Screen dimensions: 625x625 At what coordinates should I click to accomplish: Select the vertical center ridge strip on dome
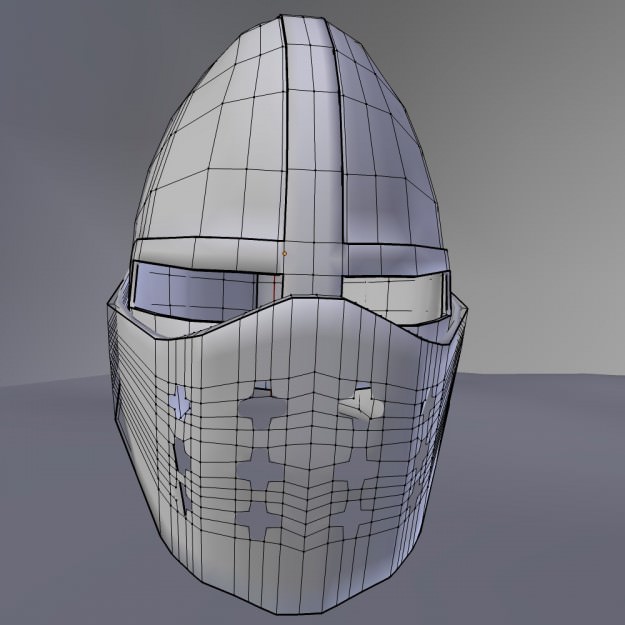[x=312, y=155]
